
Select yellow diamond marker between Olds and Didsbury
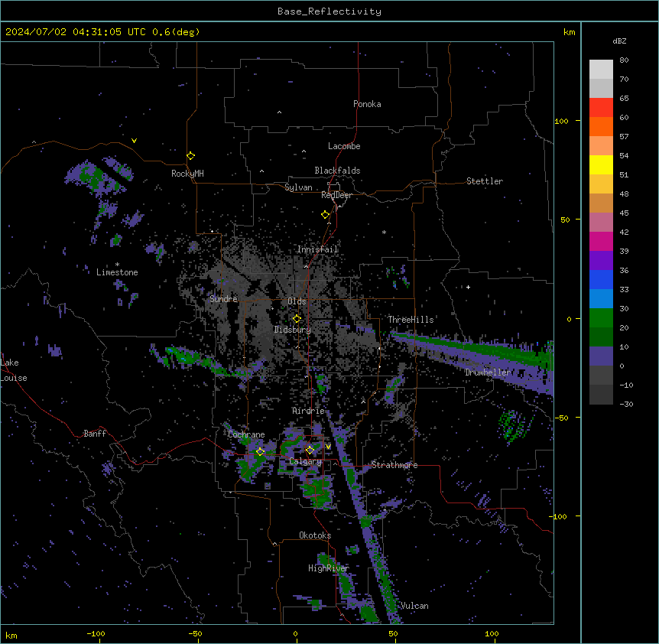pos(297,319)
